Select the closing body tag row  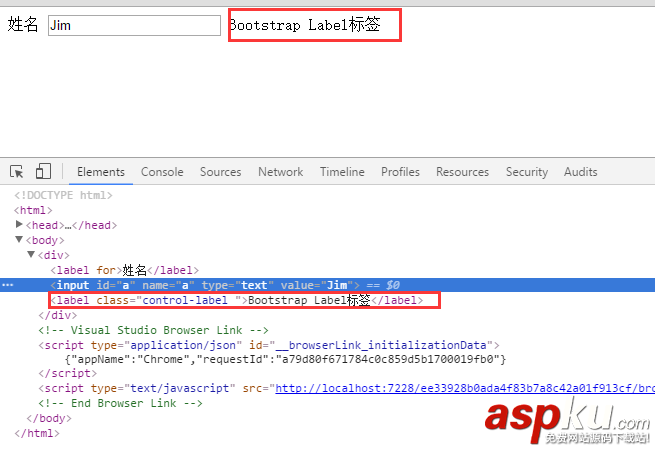tap(49, 418)
